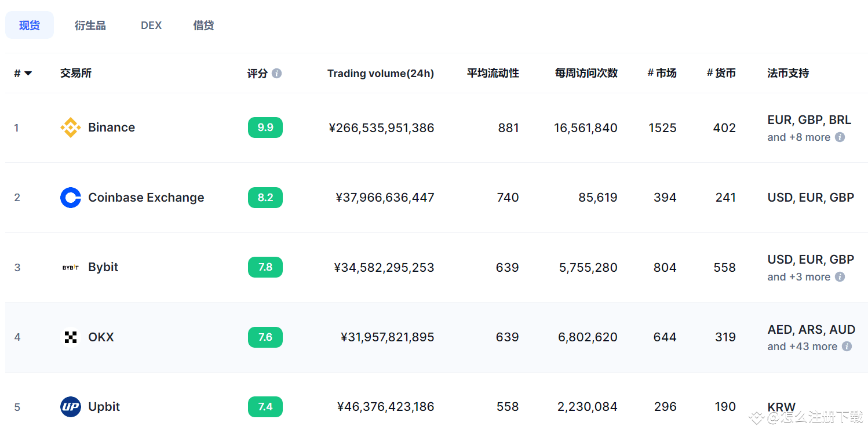
Task: Click the info icon next to Bybit's +3 more
Action: point(840,276)
